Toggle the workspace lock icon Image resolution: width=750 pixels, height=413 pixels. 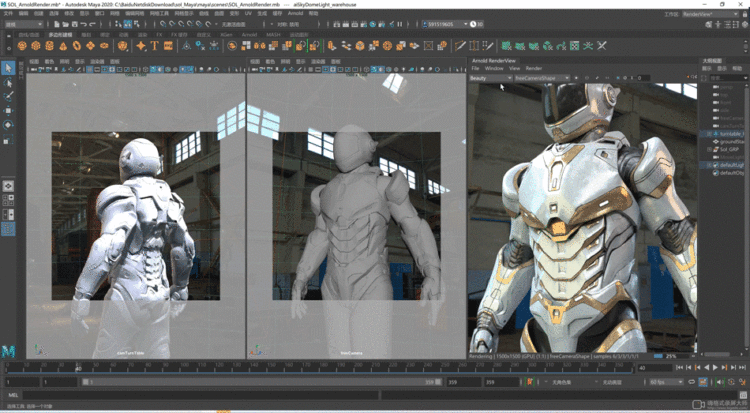[745, 14]
